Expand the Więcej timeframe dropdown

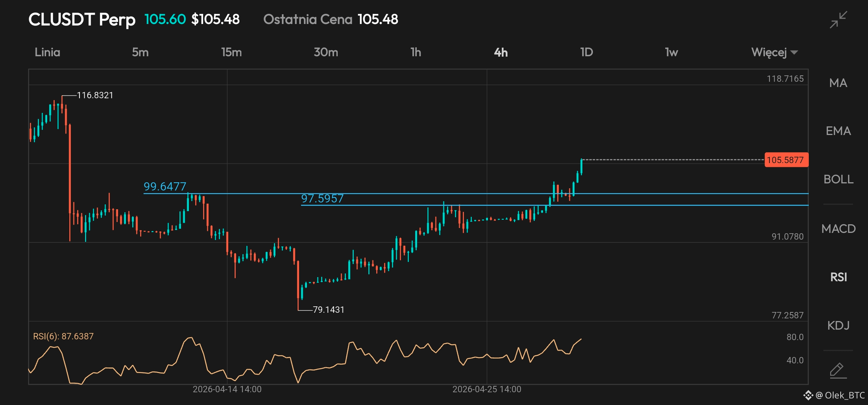[x=774, y=52]
